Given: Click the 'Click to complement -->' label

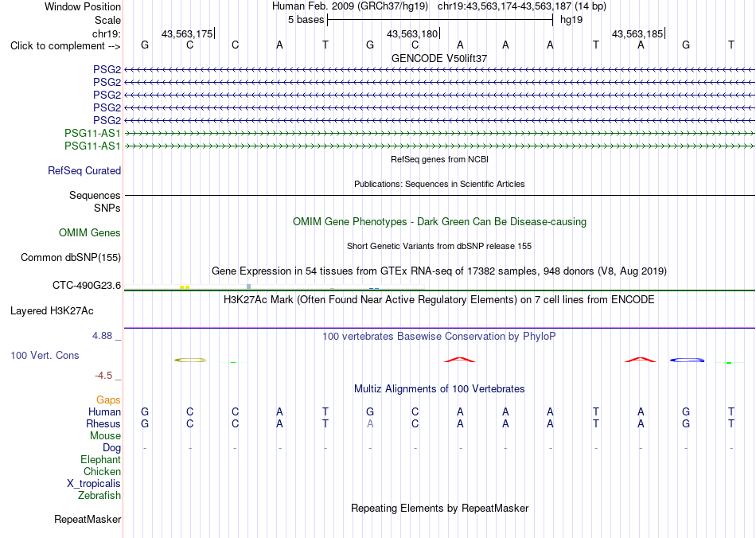Looking at the screenshot, I should pos(65,46).
